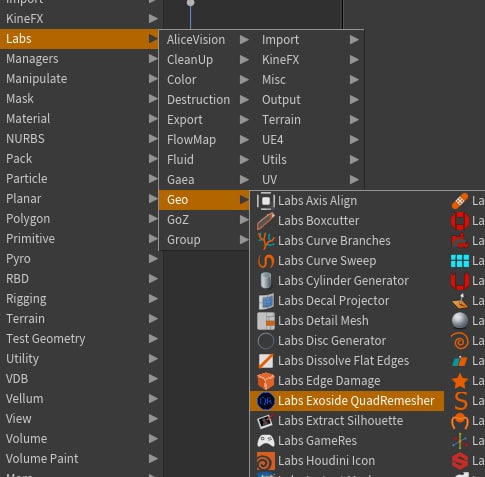Expand the CleanUp submenu arrow
The height and width of the screenshot is (477, 485).
click(x=244, y=60)
